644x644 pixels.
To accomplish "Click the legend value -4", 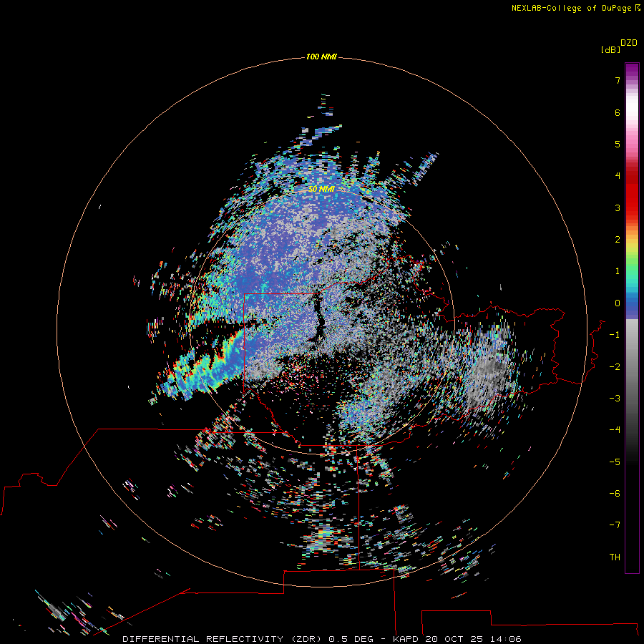I will pos(615,430).
